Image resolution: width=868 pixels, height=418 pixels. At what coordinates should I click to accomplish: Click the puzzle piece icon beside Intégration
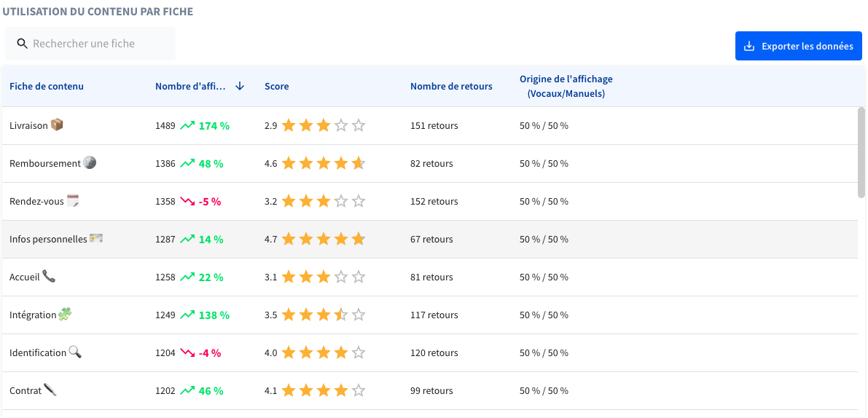pos(66,314)
